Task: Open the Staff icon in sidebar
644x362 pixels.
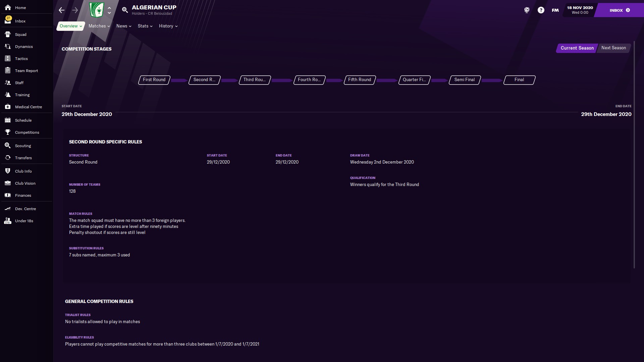Action: point(8,82)
